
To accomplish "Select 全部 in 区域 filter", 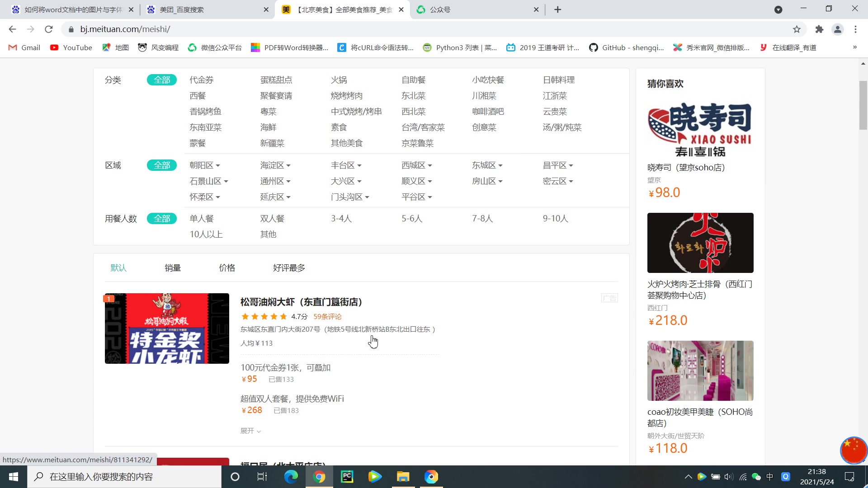I will pos(162,165).
